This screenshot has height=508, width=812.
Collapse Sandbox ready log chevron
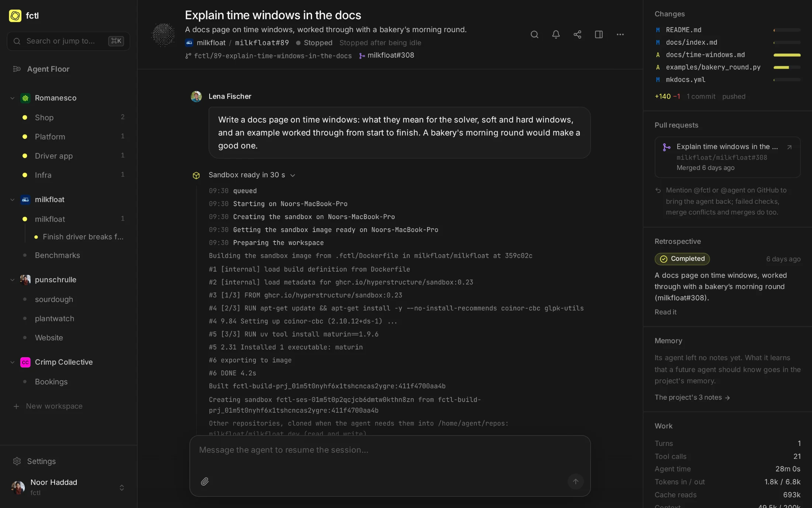pyautogui.click(x=293, y=175)
